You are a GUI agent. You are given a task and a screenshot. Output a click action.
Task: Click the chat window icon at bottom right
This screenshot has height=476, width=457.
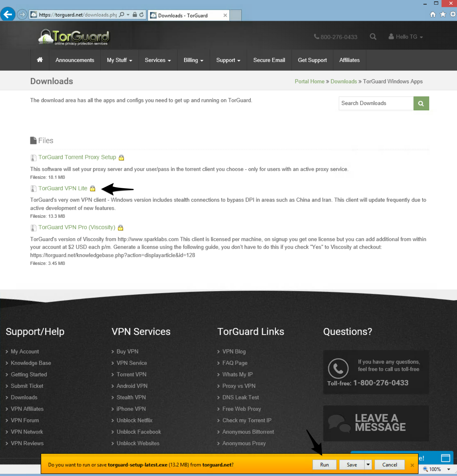(445, 458)
